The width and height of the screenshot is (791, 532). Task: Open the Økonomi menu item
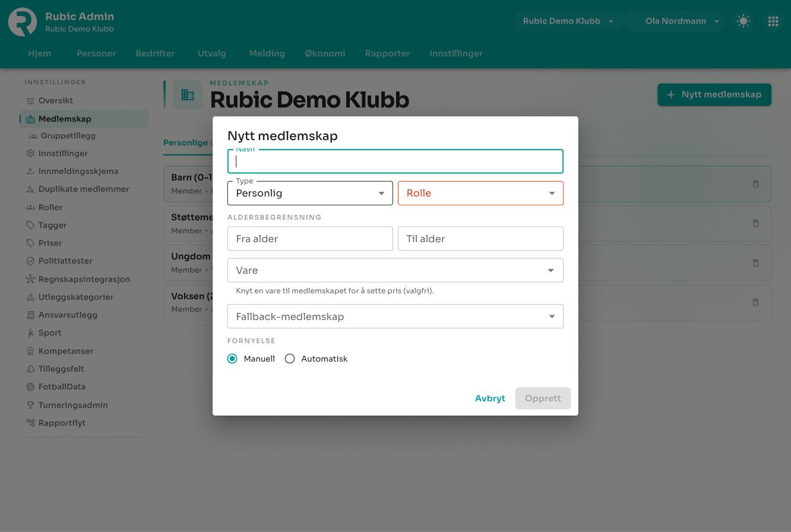click(x=325, y=53)
